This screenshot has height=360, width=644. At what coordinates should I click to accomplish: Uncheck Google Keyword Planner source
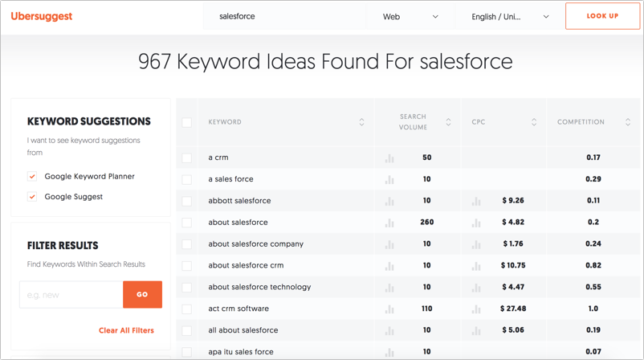(x=32, y=176)
